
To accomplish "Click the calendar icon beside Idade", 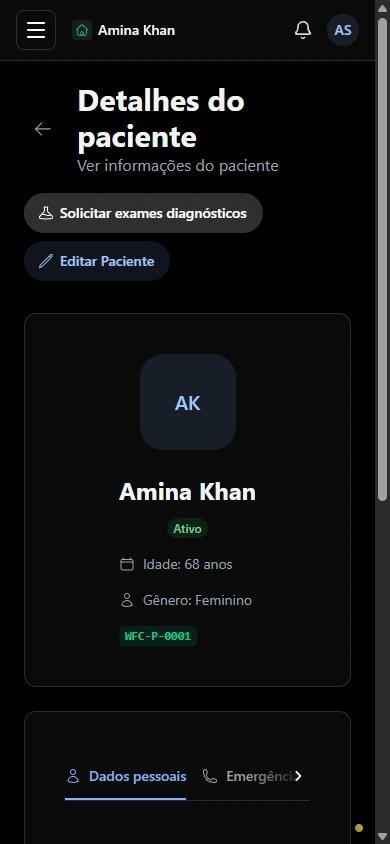I will pos(127,564).
